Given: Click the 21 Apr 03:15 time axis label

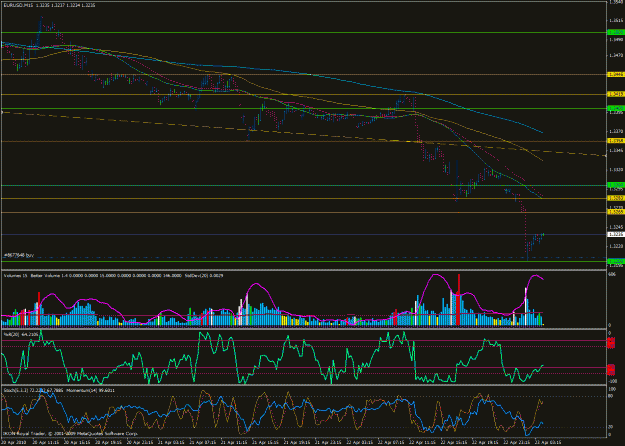Looking at the screenshot, I should click(169, 442).
